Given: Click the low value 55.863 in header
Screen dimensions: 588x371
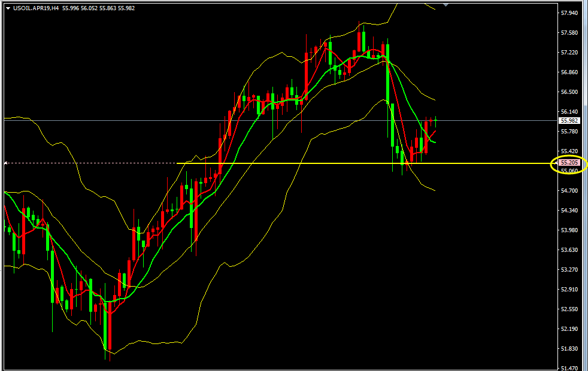Looking at the screenshot, I should 108,8.
